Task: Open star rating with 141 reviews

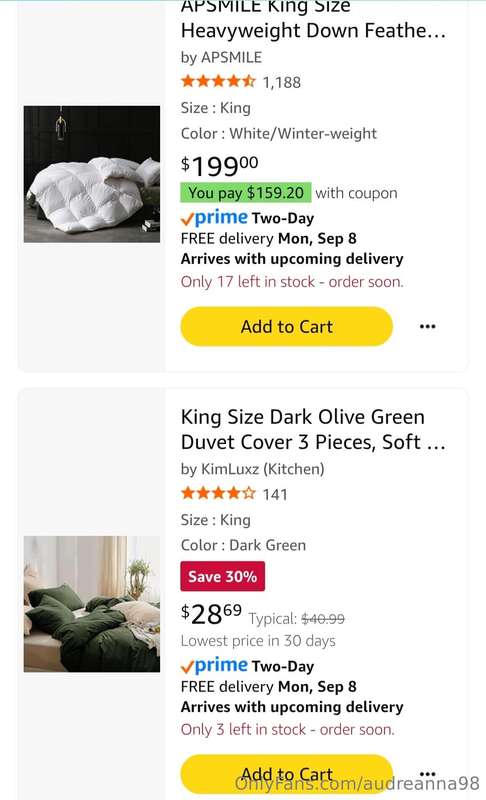Action: [234, 493]
